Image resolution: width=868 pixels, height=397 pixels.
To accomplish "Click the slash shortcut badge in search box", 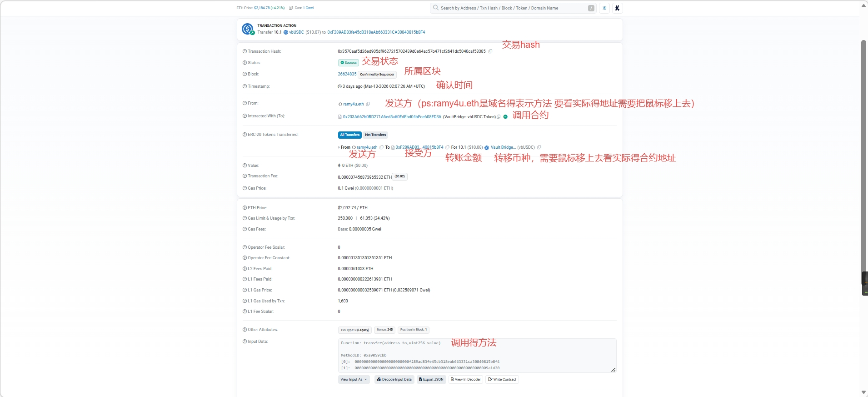I will (x=591, y=8).
